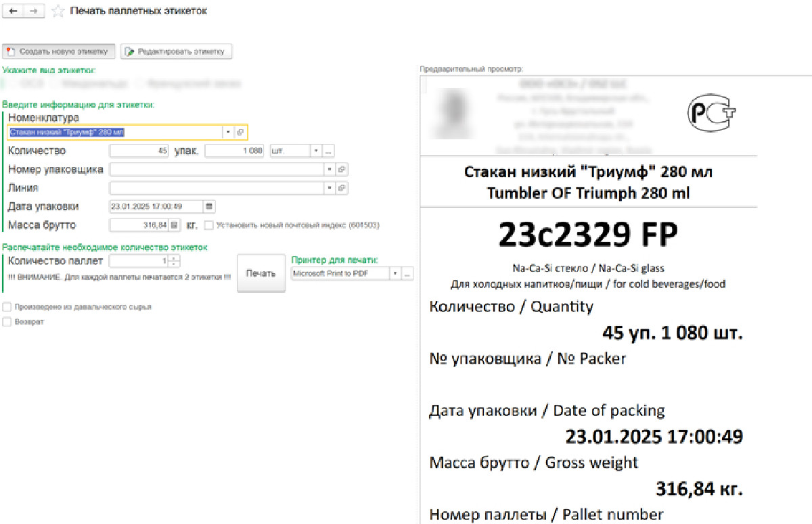Image resolution: width=812 pixels, height=524 pixels.
Task: Open the Номер упаковщика item card icon
Action: (342, 169)
